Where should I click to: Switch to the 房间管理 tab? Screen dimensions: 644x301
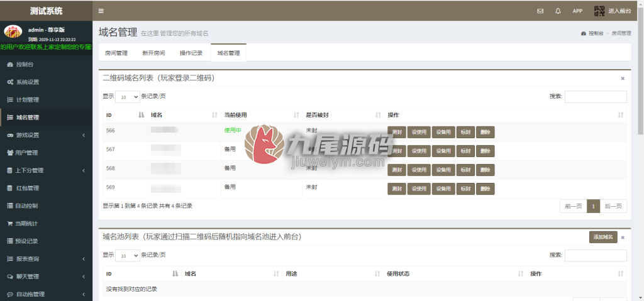click(x=116, y=53)
